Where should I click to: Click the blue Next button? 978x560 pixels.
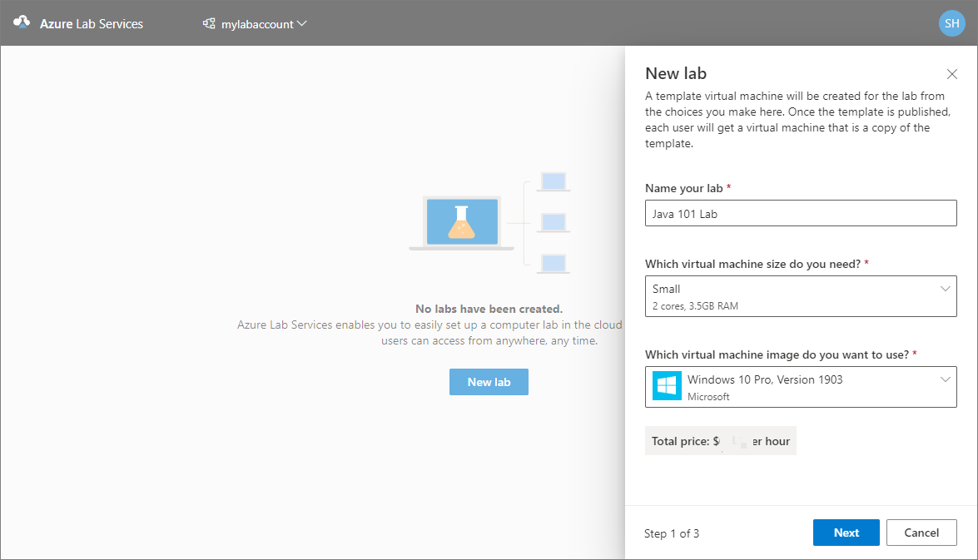(x=846, y=533)
